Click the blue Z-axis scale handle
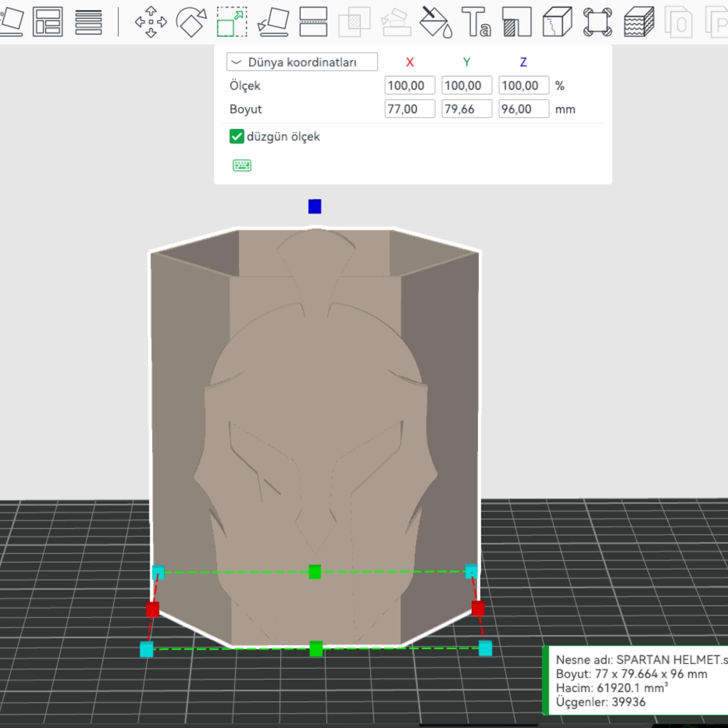The height and width of the screenshot is (728, 728). click(315, 207)
